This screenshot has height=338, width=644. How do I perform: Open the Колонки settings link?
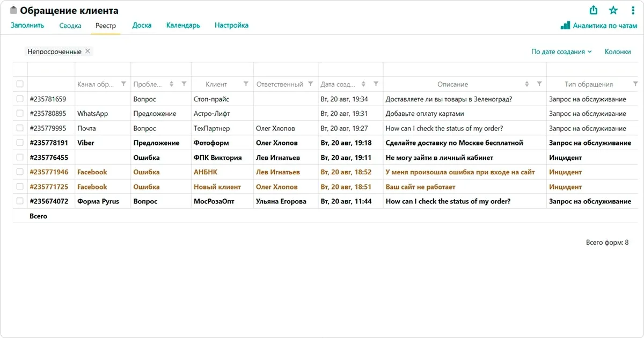point(618,52)
